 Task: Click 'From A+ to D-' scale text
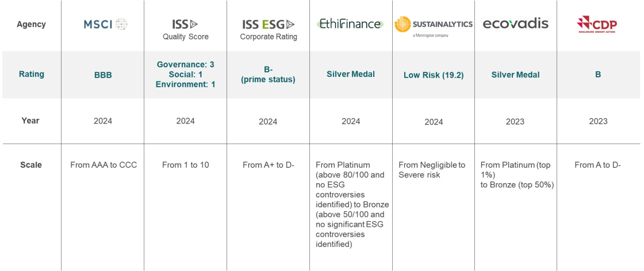pos(269,165)
